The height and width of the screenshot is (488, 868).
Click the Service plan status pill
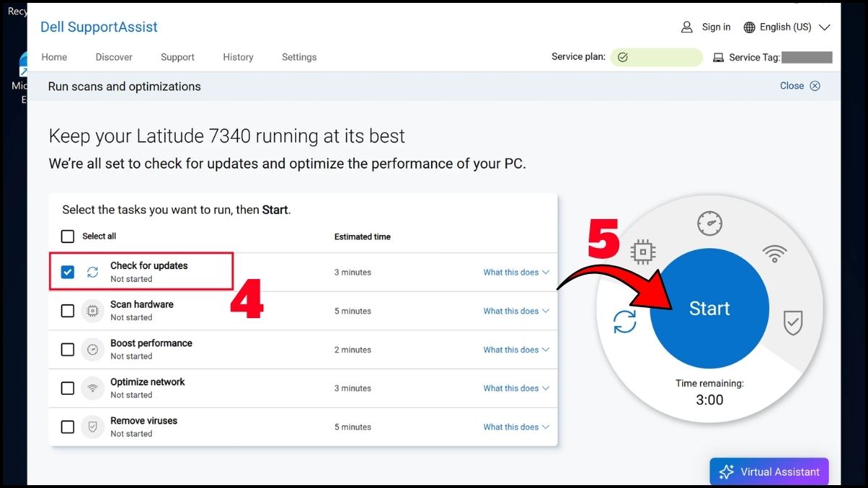[657, 57]
